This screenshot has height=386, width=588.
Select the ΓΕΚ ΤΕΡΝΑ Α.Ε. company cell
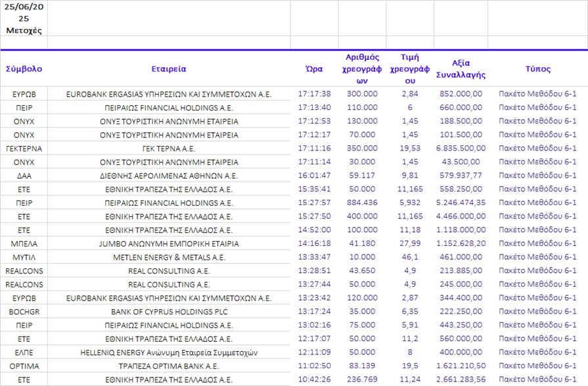pyautogui.click(x=169, y=149)
